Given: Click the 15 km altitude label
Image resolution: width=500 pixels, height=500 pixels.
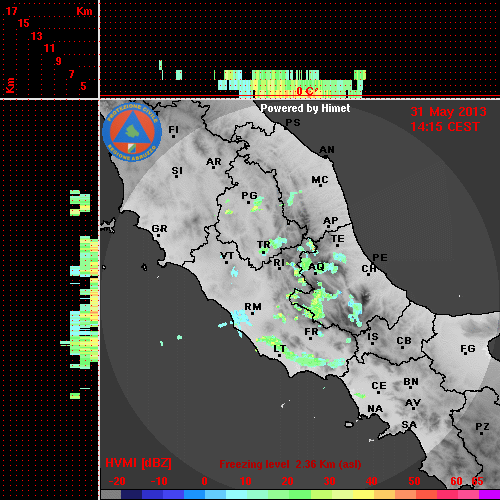Looking at the screenshot, I should click(24, 23).
